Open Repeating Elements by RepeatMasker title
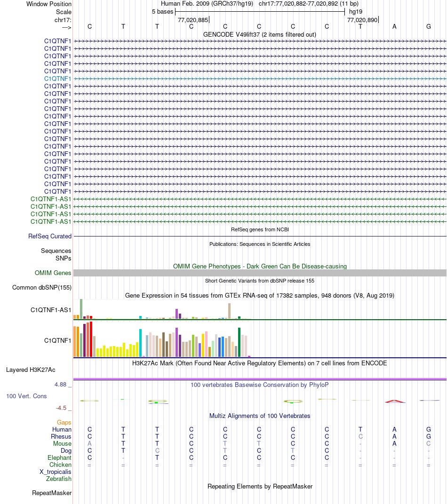Screen dimensions: 447x504 tap(260, 486)
